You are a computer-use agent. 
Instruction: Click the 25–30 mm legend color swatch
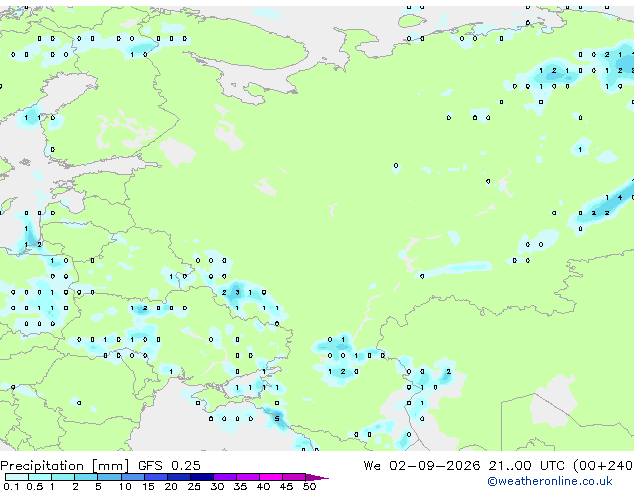(202, 477)
